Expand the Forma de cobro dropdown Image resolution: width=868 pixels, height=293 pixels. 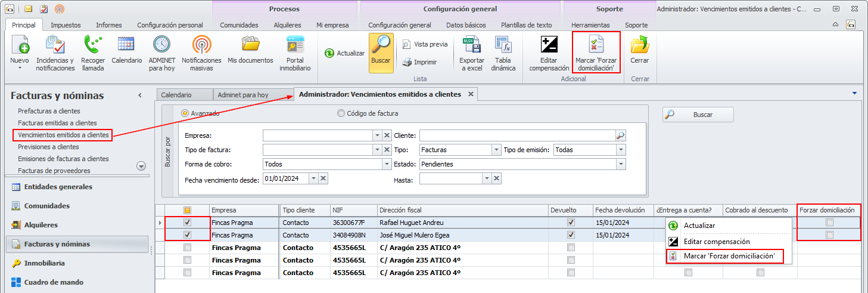386,164
